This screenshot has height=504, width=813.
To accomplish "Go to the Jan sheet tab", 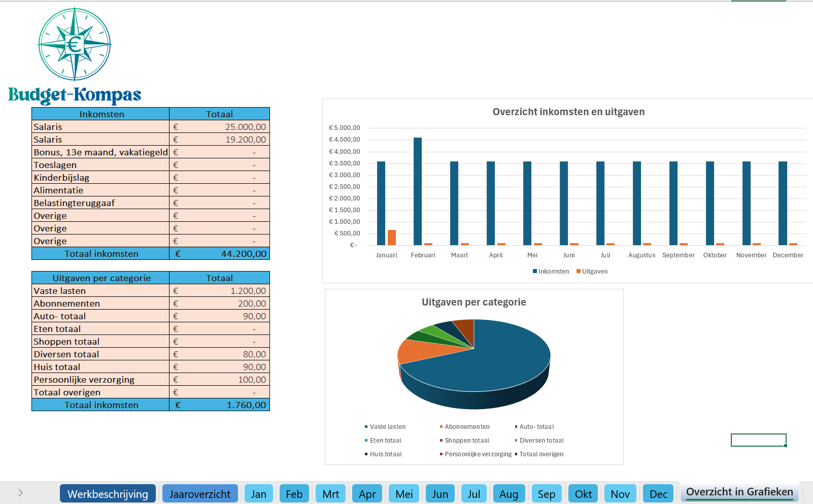I will coord(258,494).
